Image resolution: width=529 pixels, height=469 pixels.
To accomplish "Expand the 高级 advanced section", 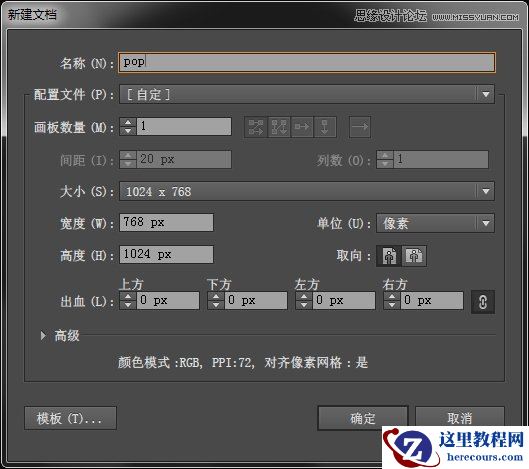I will [x=43, y=335].
